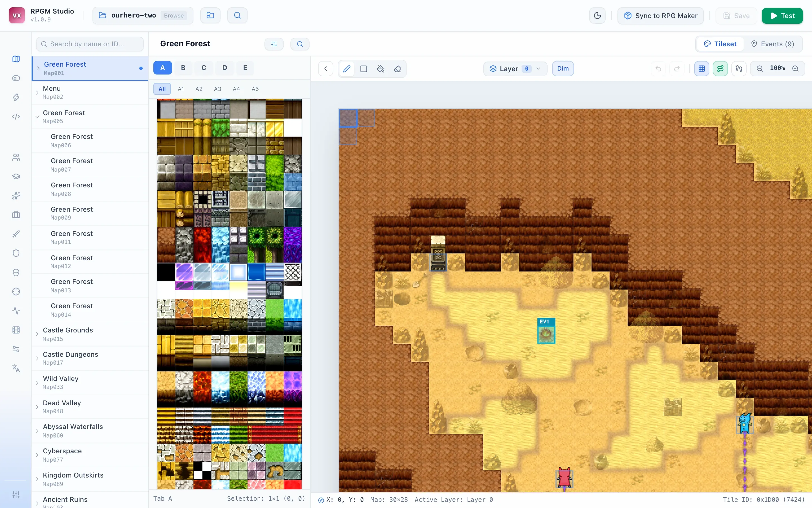The height and width of the screenshot is (508, 812).
Task: Click the redo arrow icon
Action: (677, 69)
